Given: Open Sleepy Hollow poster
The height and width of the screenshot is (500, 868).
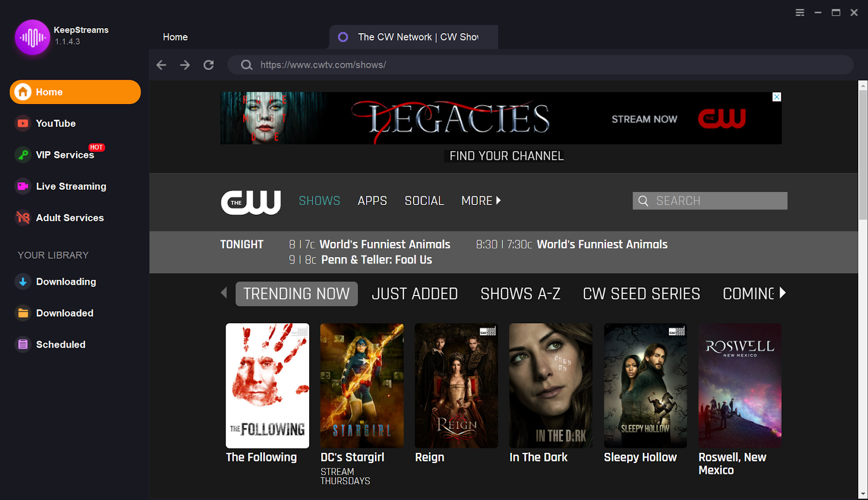Looking at the screenshot, I should (x=646, y=386).
